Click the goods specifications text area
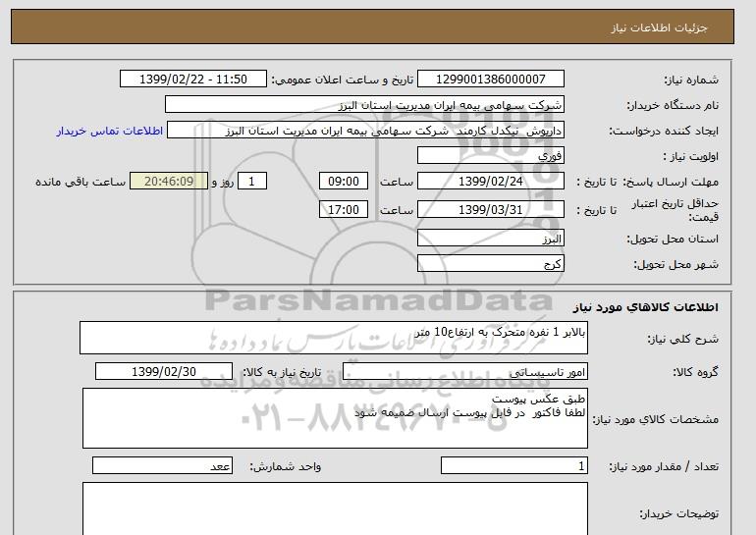 tap(335, 418)
